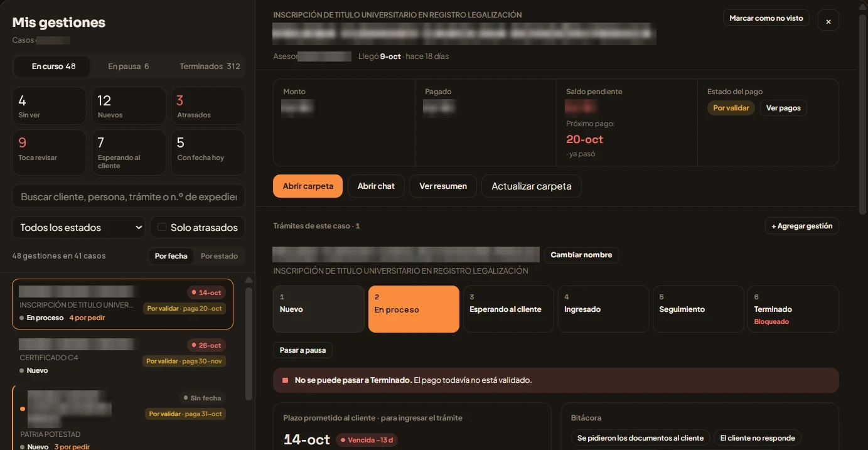Open the CERTIFICADO C4 case card
This screenshot has height=450, width=868.
coord(122,356)
